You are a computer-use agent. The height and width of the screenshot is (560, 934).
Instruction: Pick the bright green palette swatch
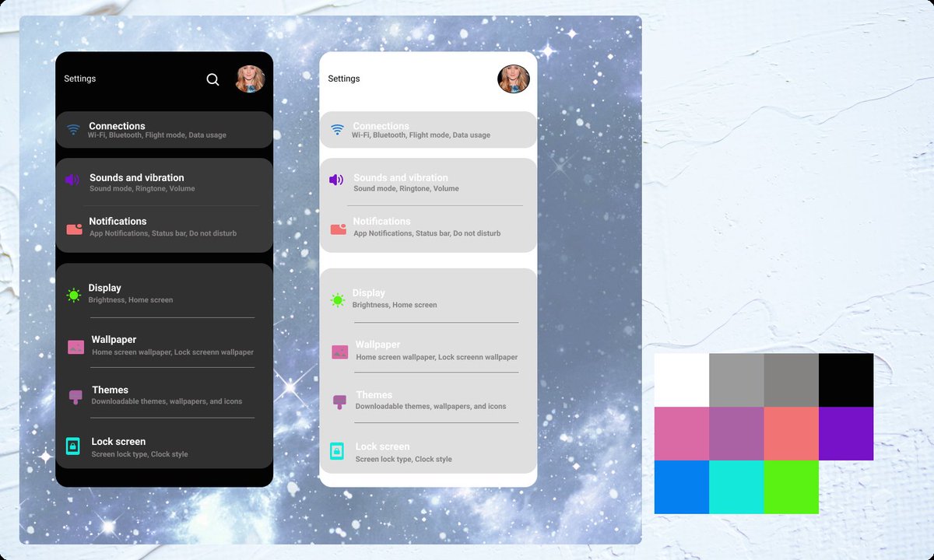(x=792, y=487)
